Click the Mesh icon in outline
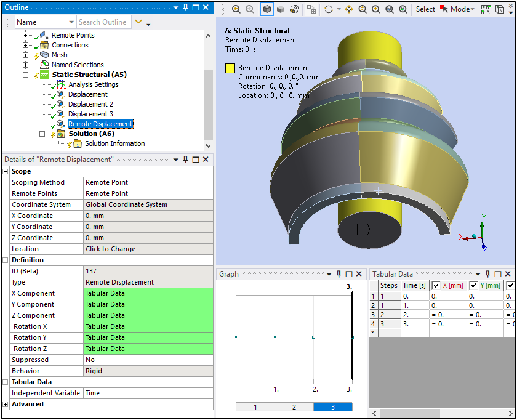This screenshot has height=420, width=517. coord(44,55)
